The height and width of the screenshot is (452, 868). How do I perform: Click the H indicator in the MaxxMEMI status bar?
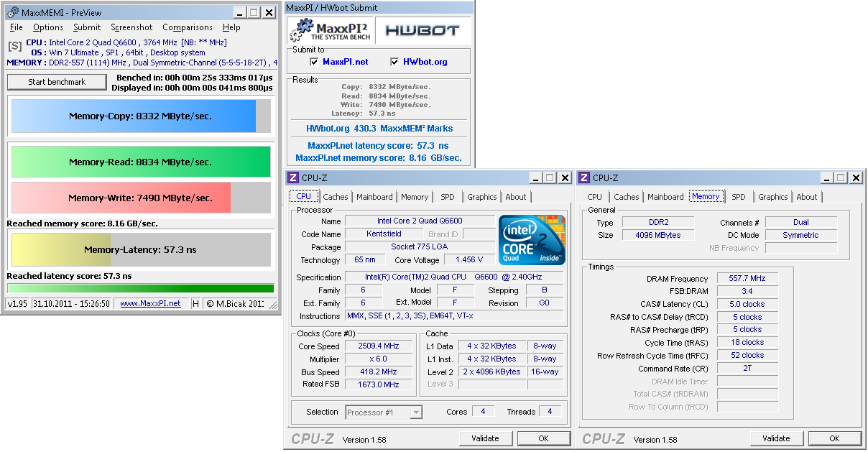(195, 303)
